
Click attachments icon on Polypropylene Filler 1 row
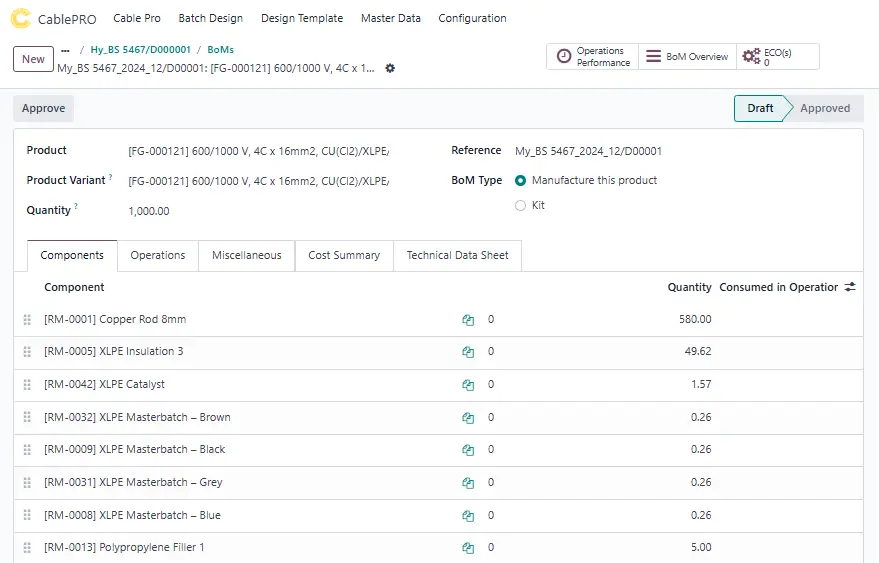[x=468, y=548]
